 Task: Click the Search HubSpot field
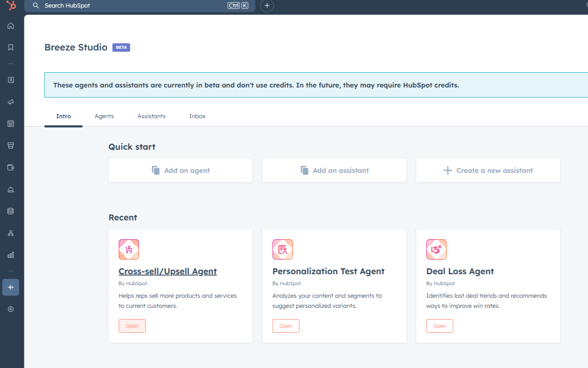139,6
